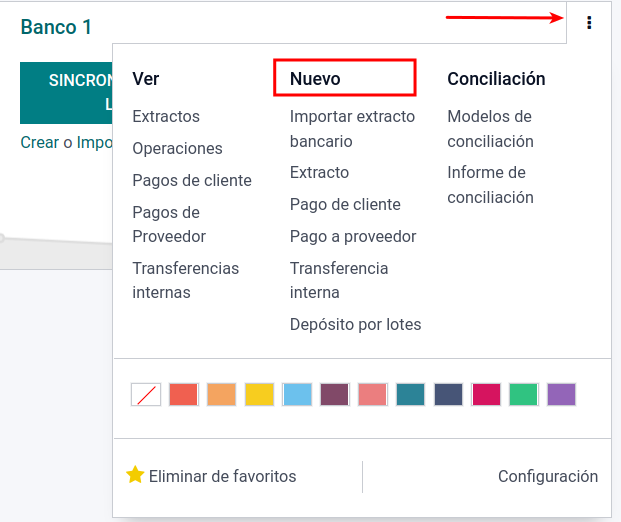Choose Depósito por lotes

[355, 324]
